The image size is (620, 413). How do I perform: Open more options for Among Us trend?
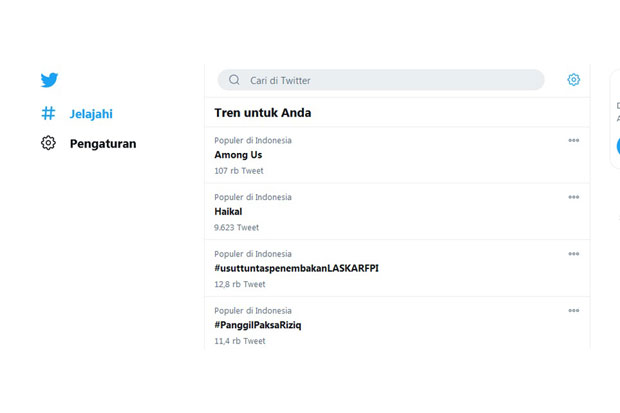[x=573, y=140]
